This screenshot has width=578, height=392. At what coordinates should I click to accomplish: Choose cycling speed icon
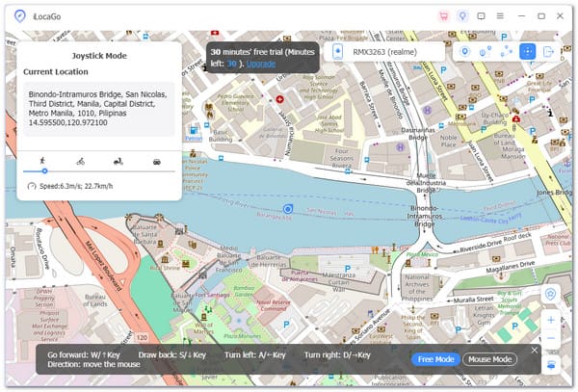(x=80, y=162)
